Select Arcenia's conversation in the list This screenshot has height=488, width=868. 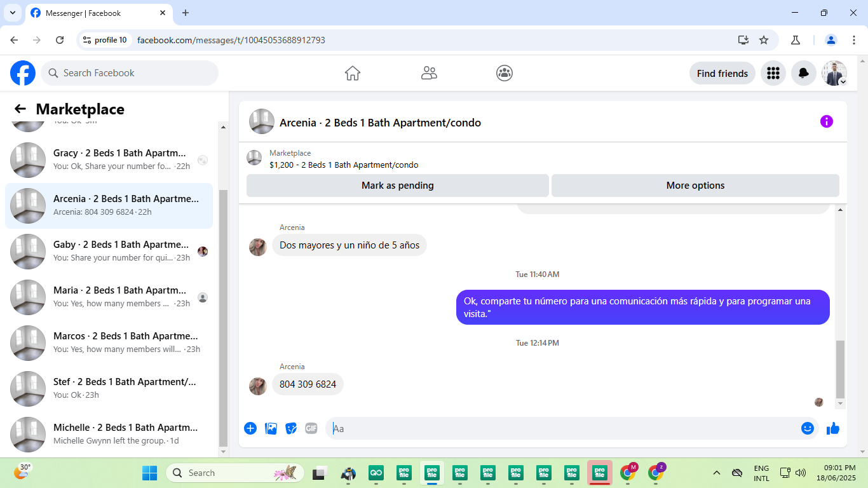(x=109, y=206)
